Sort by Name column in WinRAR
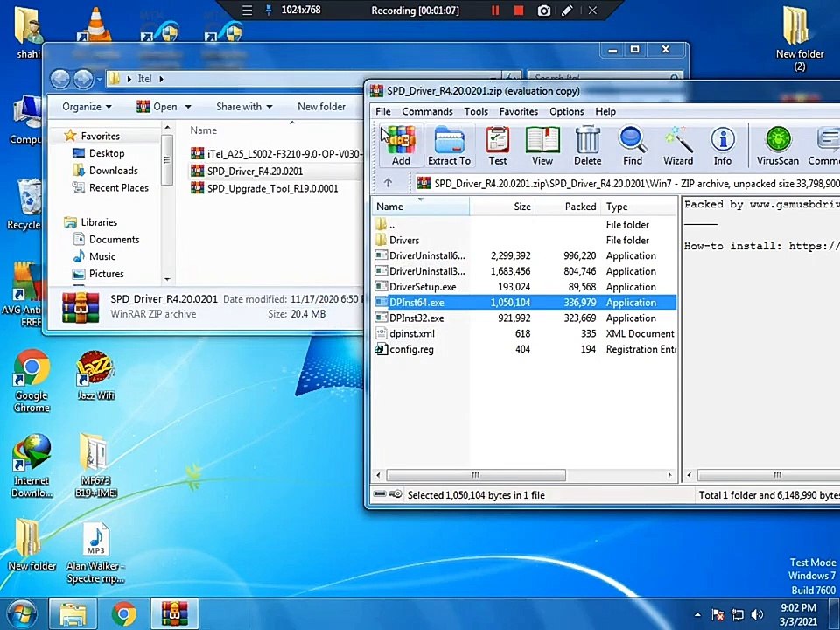Image resolution: width=840 pixels, height=630 pixels. [x=420, y=206]
